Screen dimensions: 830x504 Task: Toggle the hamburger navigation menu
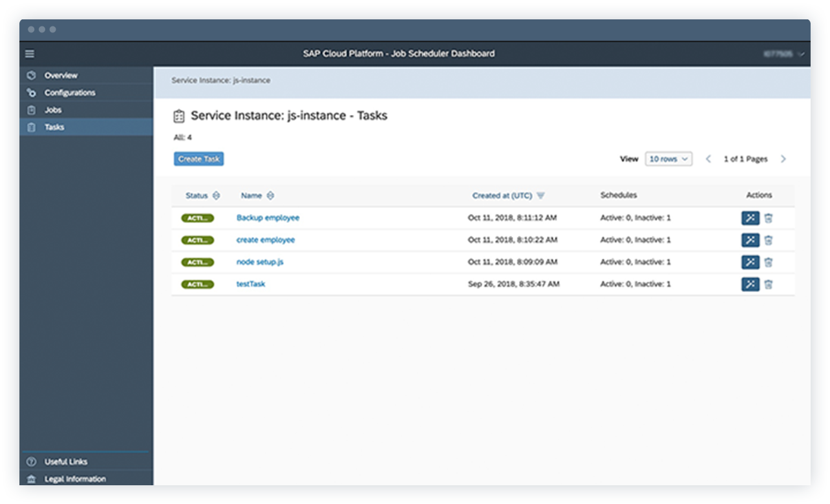30,54
